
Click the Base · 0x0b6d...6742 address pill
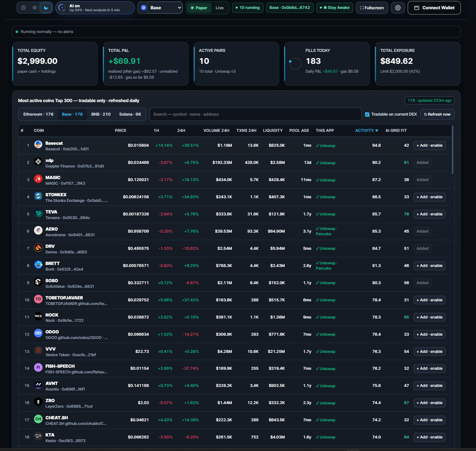289,8
